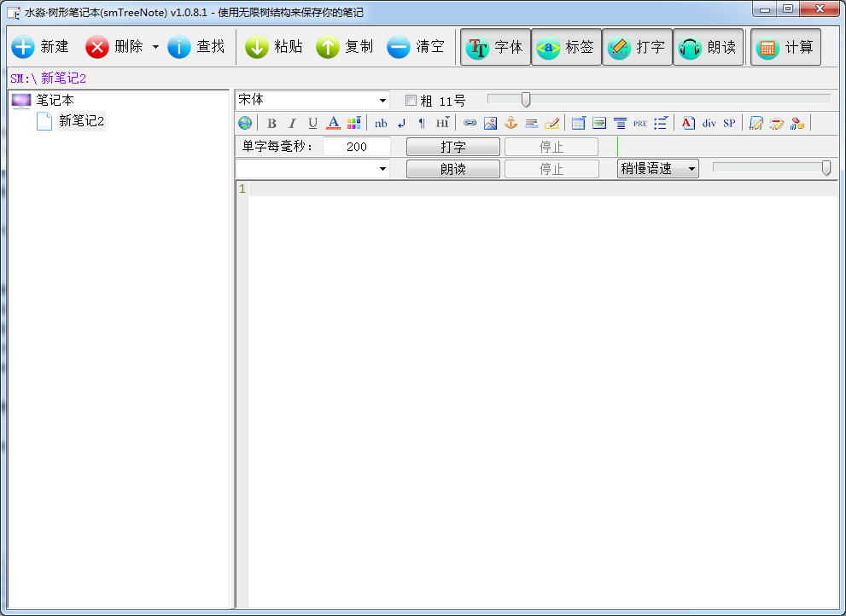Toggle the 字体 font panel button
This screenshot has width=846, height=616.
point(495,47)
